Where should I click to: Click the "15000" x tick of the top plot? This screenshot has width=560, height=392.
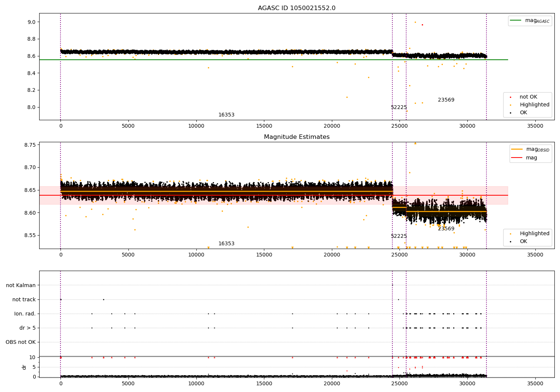[264, 126]
